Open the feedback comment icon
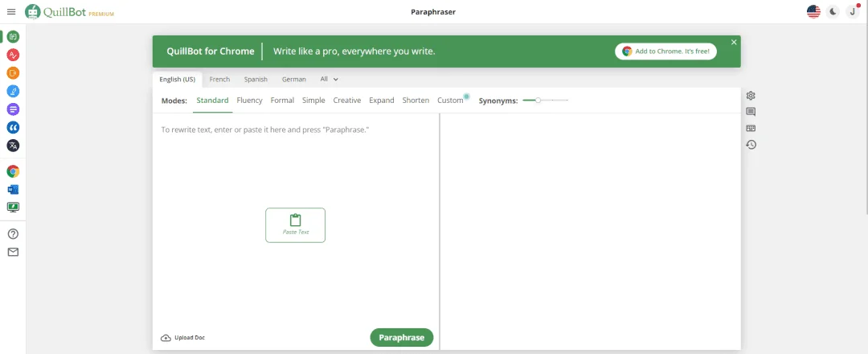 pos(751,112)
